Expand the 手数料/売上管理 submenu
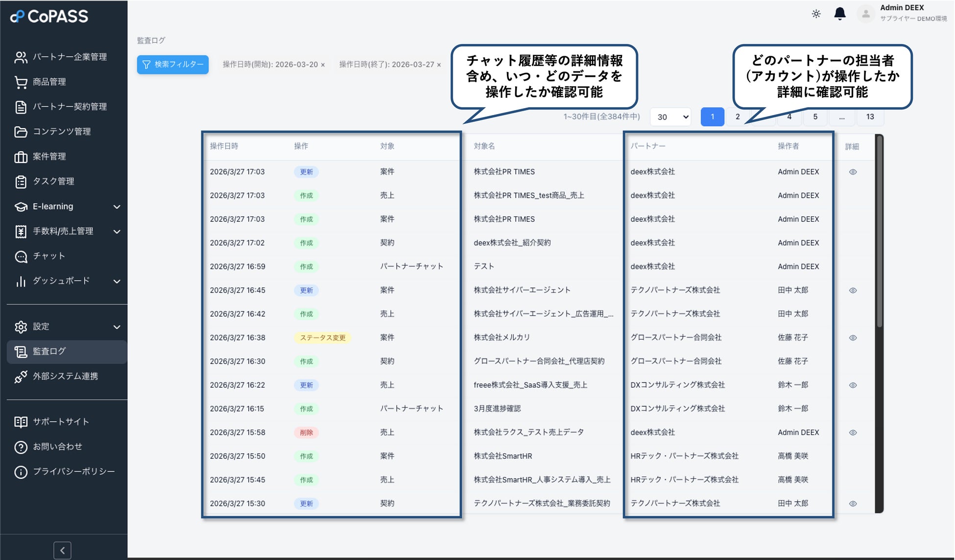955x560 pixels. pyautogui.click(x=117, y=232)
